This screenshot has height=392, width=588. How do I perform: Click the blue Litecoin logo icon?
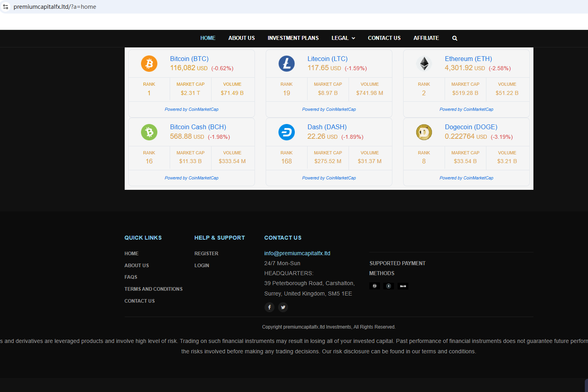click(286, 64)
